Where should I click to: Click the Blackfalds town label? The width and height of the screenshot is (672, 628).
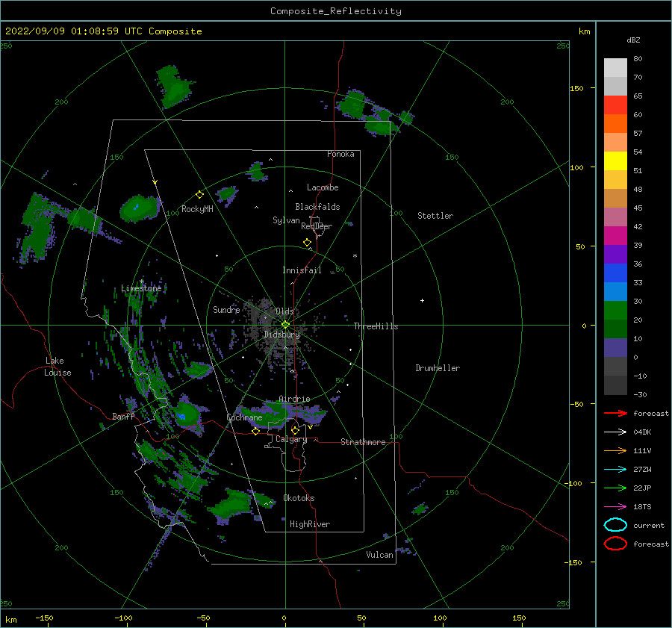pos(317,207)
